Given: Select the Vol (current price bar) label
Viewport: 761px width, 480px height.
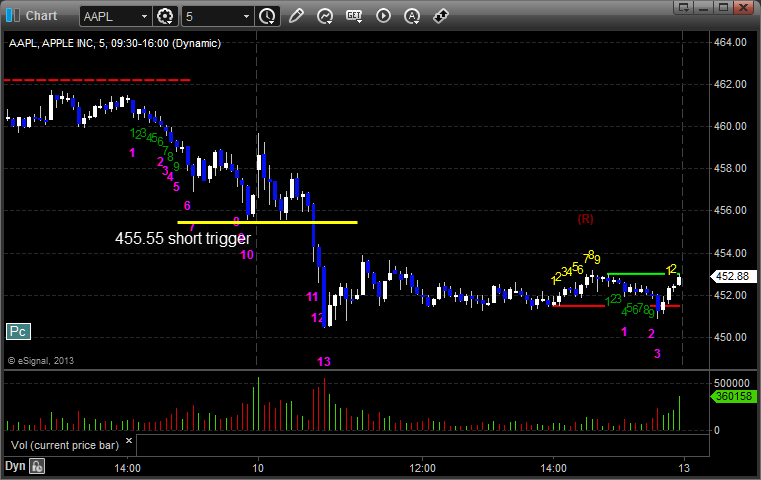Looking at the screenshot, I should tap(65, 445).
